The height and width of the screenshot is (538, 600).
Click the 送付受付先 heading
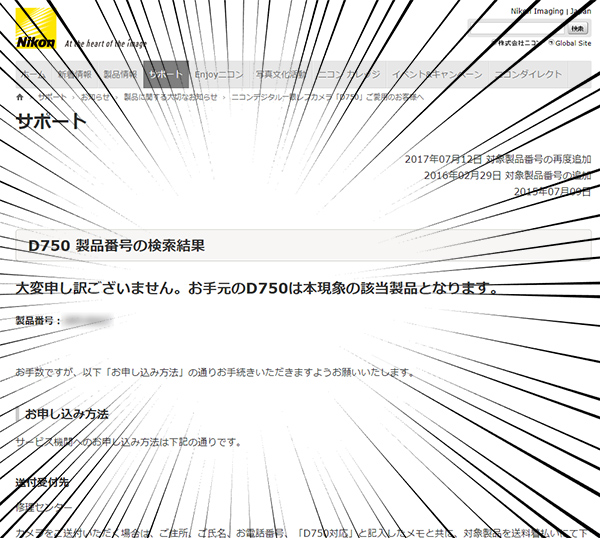click(42, 482)
